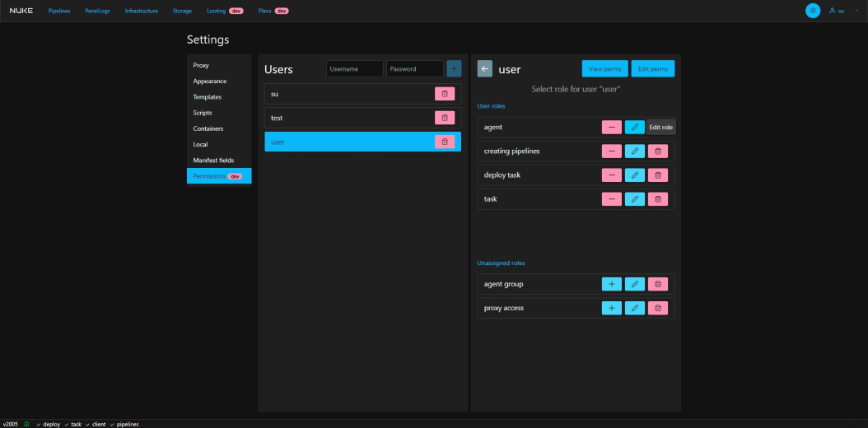This screenshot has width=868, height=428.
Task: Delete the proxy access role
Action: pos(658,308)
